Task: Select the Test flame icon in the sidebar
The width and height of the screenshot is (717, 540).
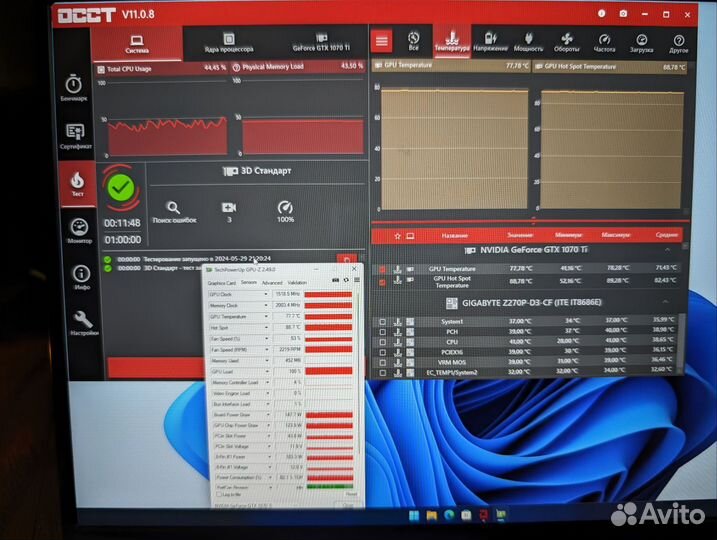Action: (77, 182)
